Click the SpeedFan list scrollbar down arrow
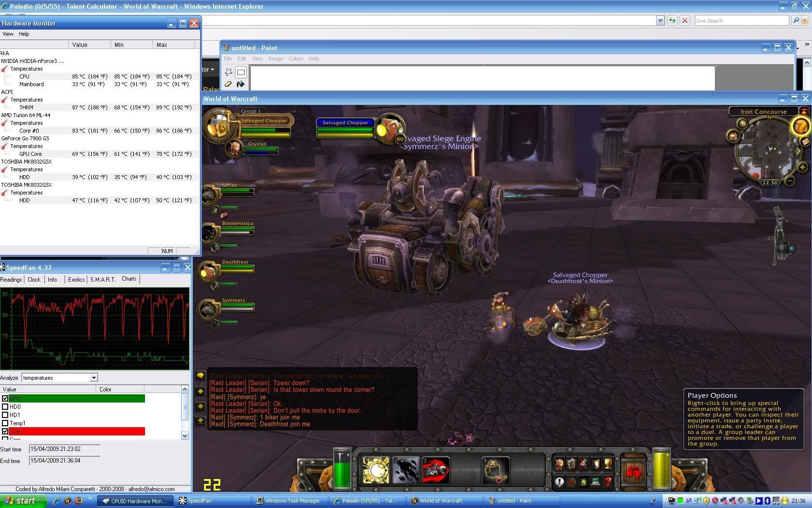 click(185, 435)
